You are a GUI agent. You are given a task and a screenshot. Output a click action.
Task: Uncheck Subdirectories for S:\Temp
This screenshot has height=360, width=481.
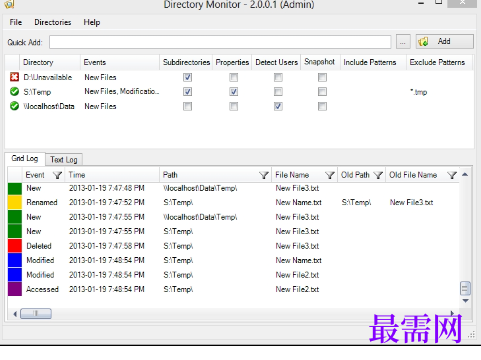pos(188,92)
